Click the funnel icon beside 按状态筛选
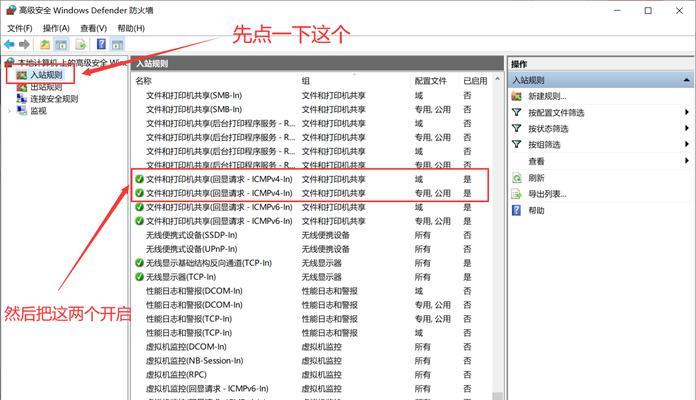The height and width of the screenshot is (400, 696). [517, 128]
